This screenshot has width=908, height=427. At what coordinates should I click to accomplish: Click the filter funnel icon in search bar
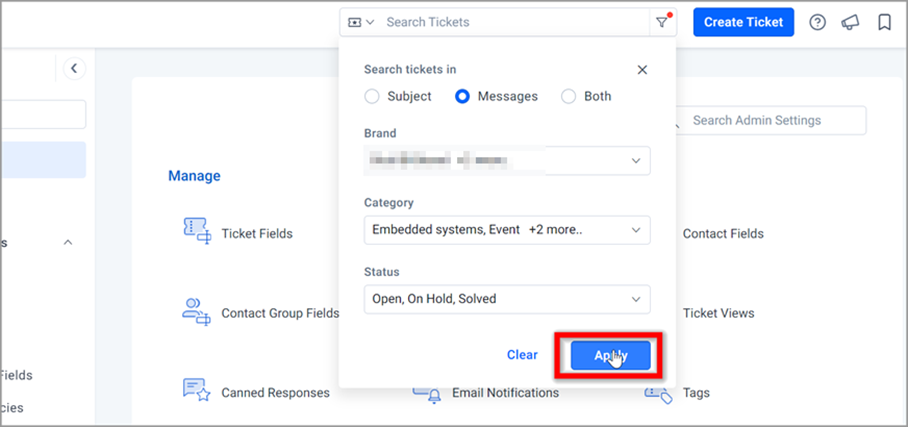click(x=662, y=23)
